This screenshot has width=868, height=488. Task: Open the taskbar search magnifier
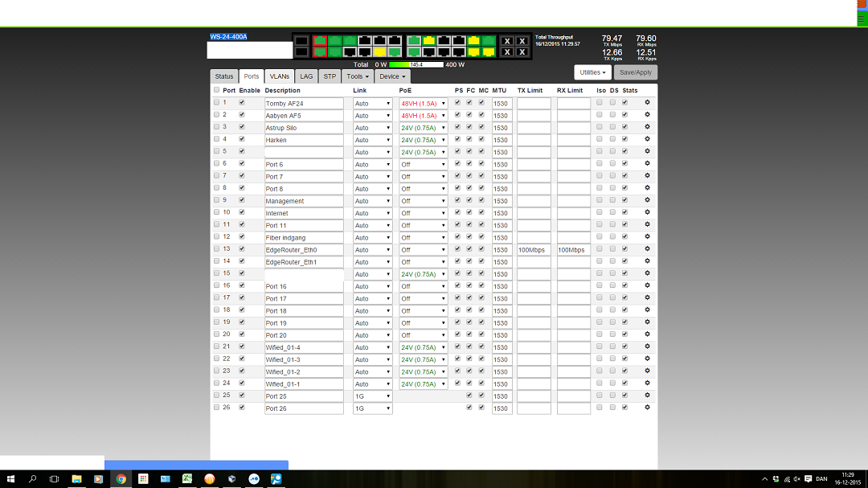pos(33,478)
